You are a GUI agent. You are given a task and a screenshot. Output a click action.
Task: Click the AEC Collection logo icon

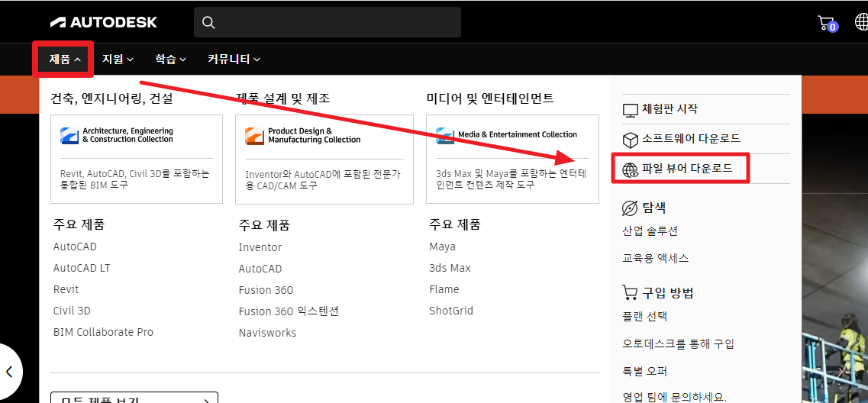click(x=69, y=136)
